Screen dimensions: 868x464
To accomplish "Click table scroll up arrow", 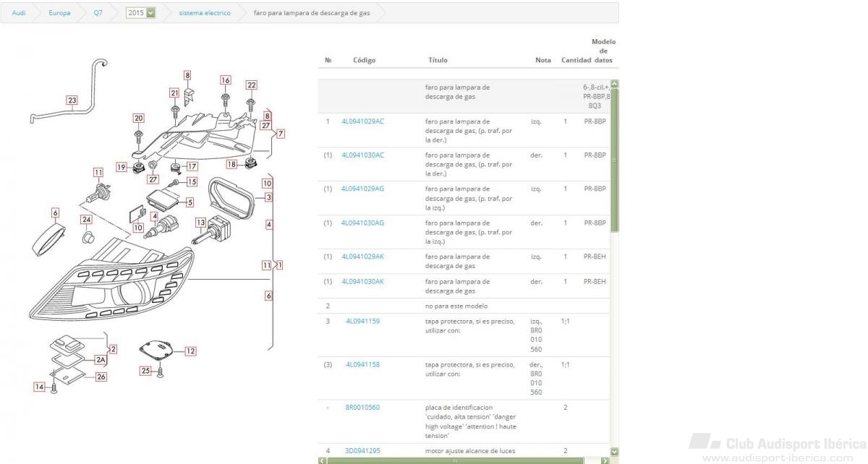I will (615, 84).
